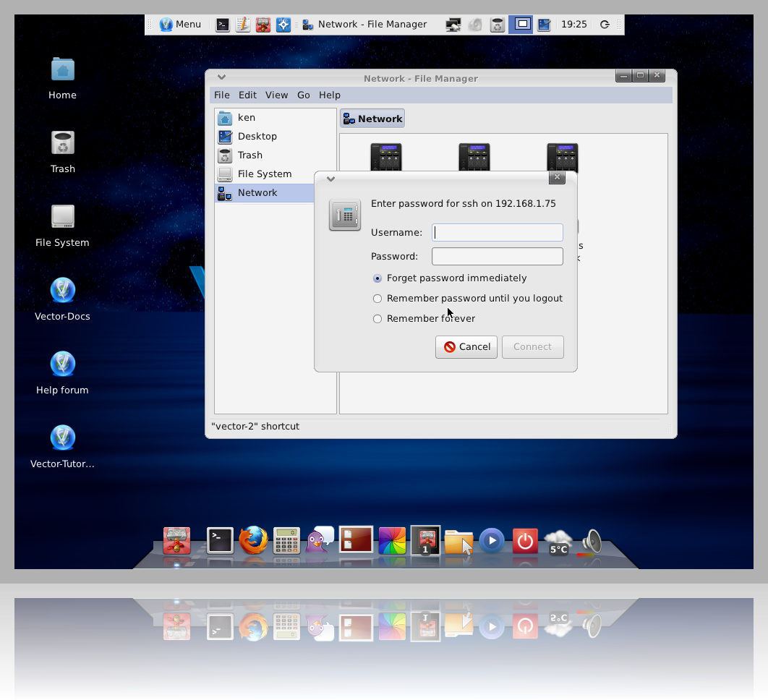Click into the Password input field

[x=498, y=257]
